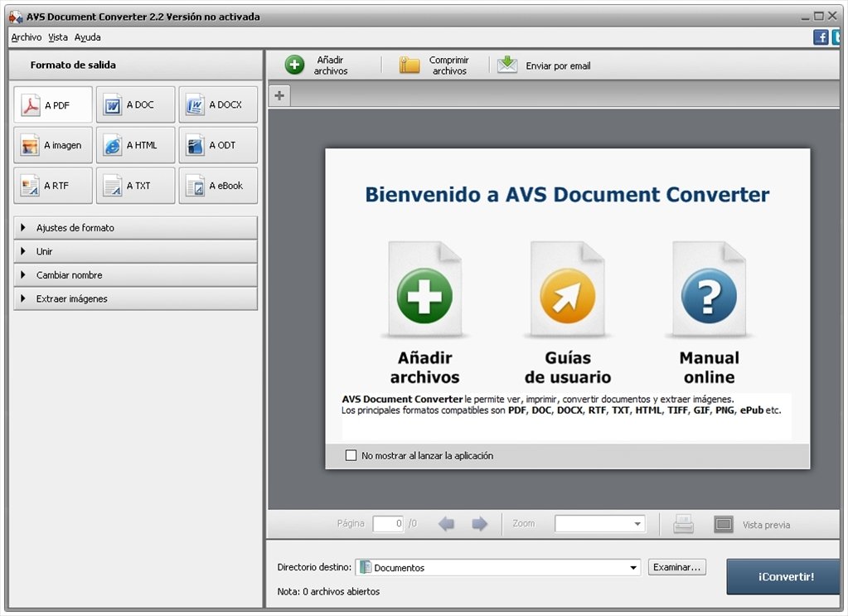Go to previous page with left arrow
Screen dimensions: 848x616
tap(446, 523)
